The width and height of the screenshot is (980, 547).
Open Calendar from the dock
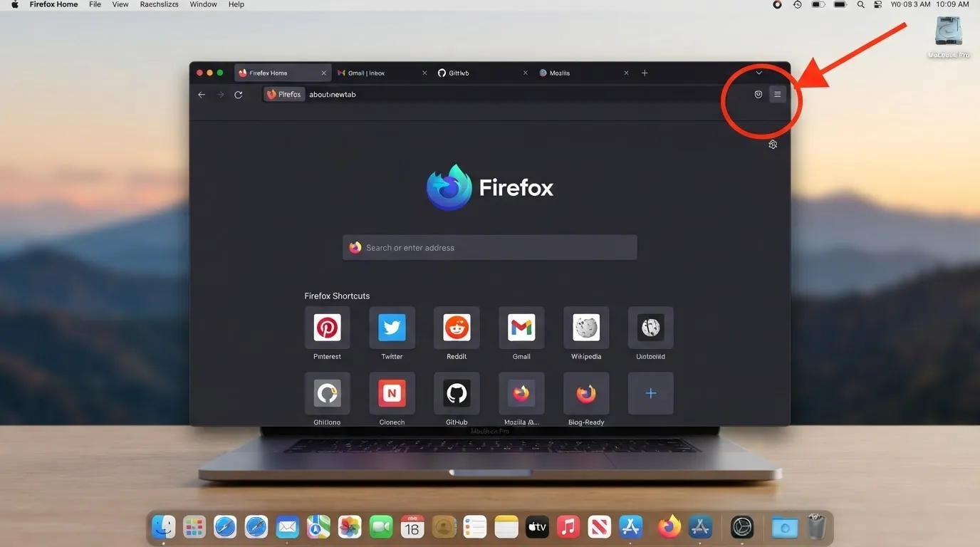(412, 527)
